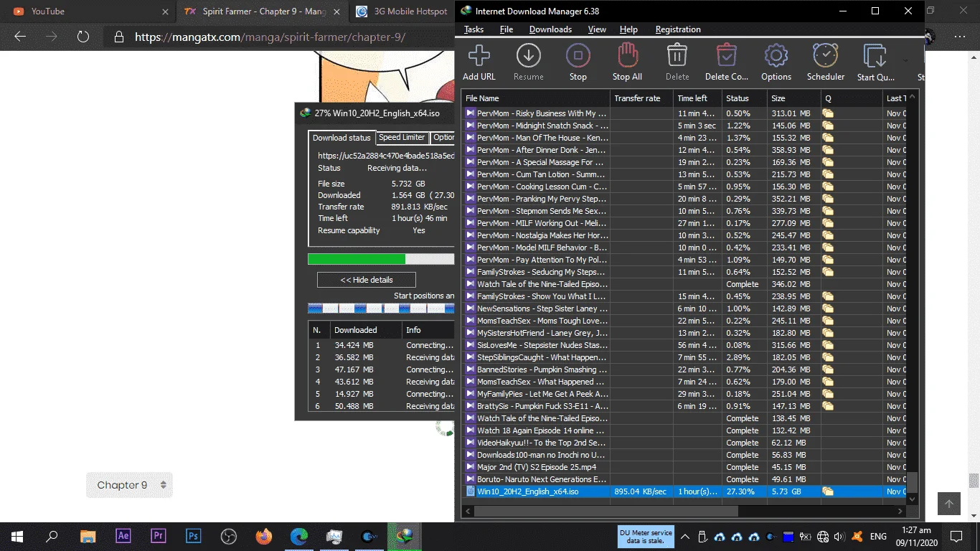980x551 pixels.
Task: Open the Chapter 9 dropdown selector
Action: pyautogui.click(x=130, y=485)
